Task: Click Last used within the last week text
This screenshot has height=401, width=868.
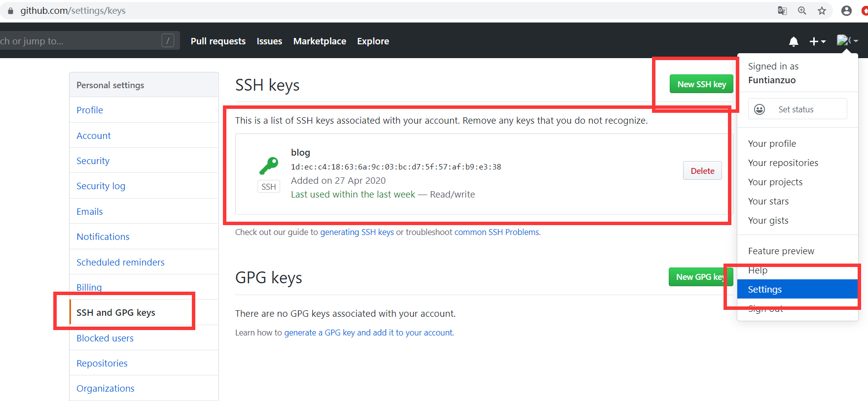Action: (x=353, y=194)
